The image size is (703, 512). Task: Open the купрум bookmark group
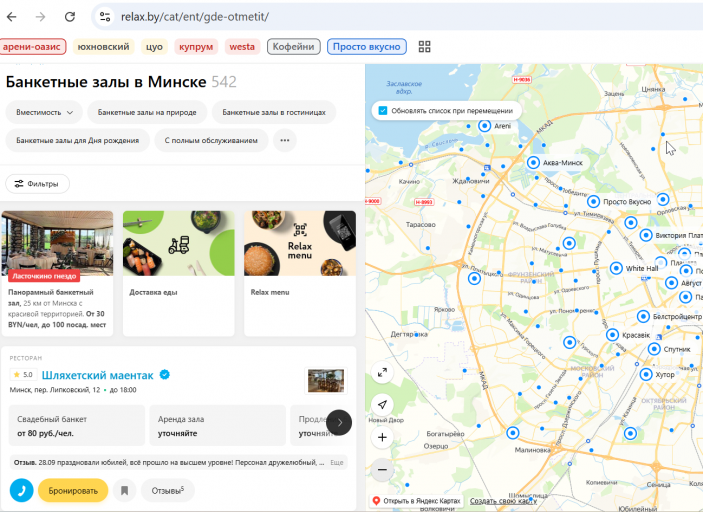coord(196,47)
